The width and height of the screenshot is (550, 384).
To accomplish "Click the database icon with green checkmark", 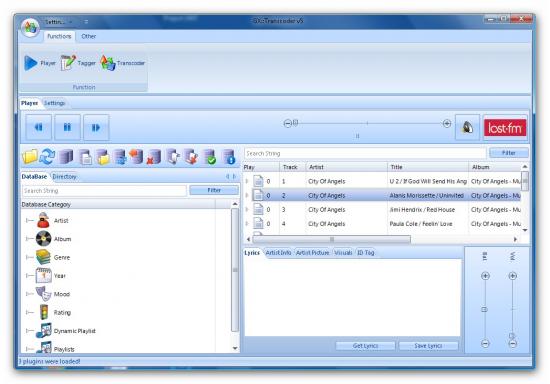I will (210, 157).
